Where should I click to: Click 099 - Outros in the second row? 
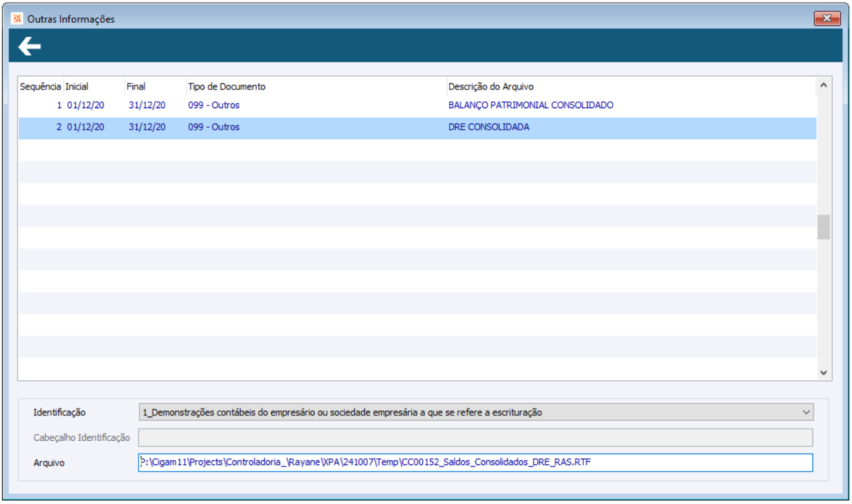(214, 127)
